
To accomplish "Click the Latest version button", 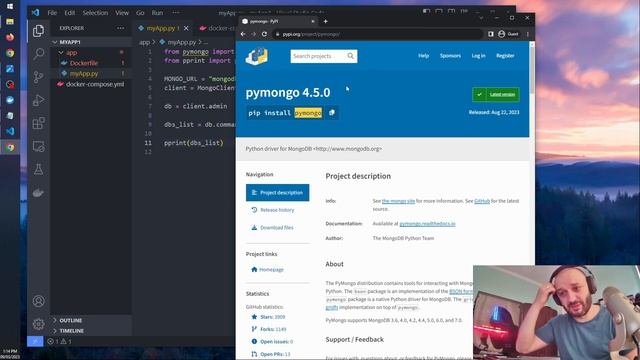I will point(496,94).
